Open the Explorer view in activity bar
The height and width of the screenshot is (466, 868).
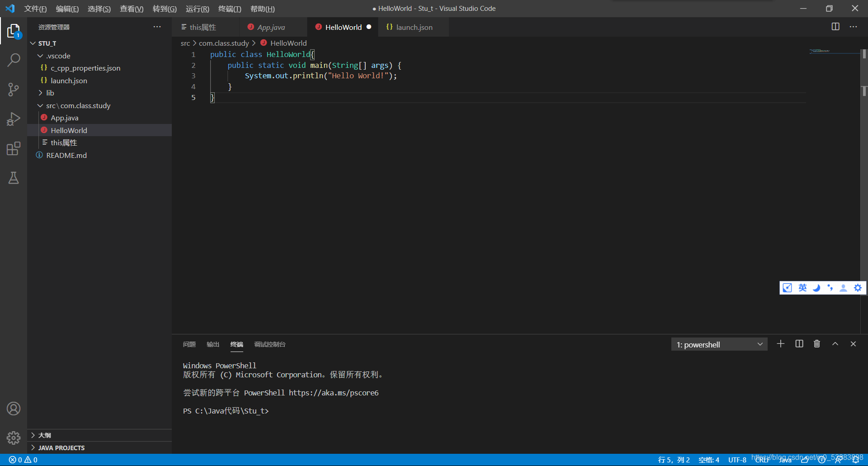14,31
